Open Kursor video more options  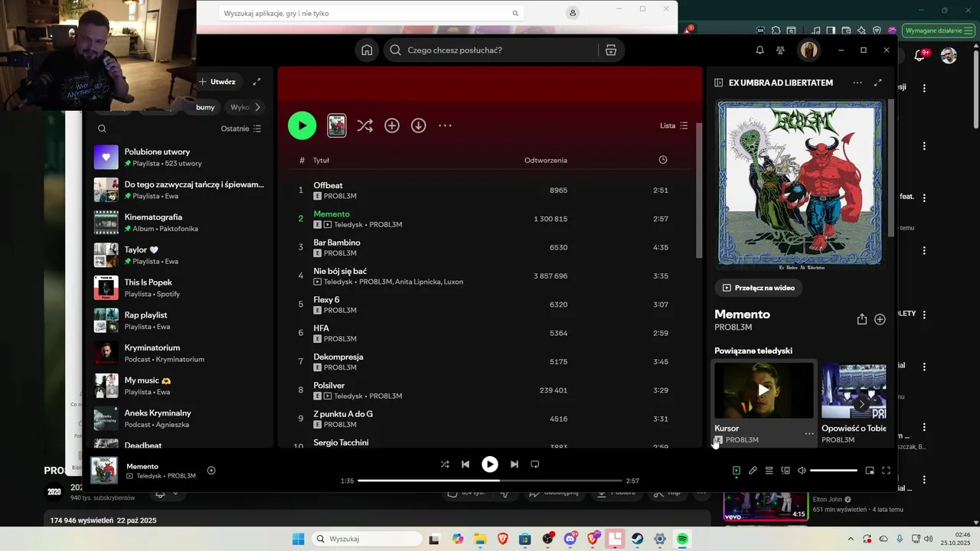pyautogui.click(x=809, y=434)
